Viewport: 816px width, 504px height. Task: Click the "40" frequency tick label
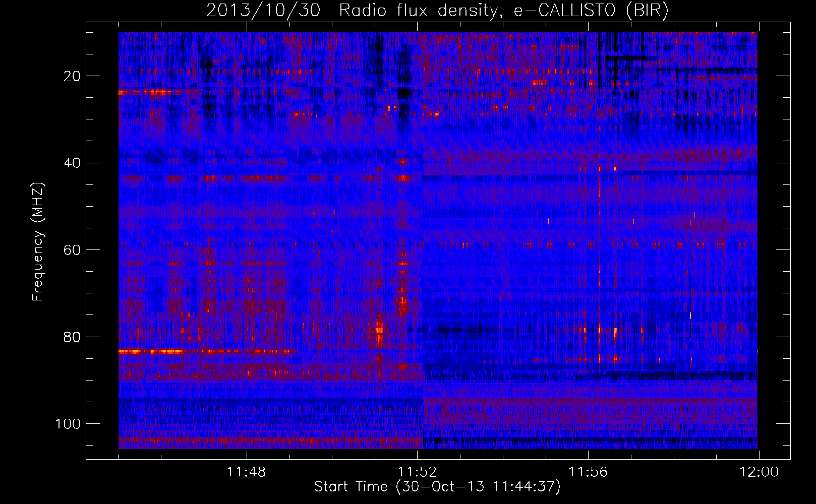tap(72, 163)
